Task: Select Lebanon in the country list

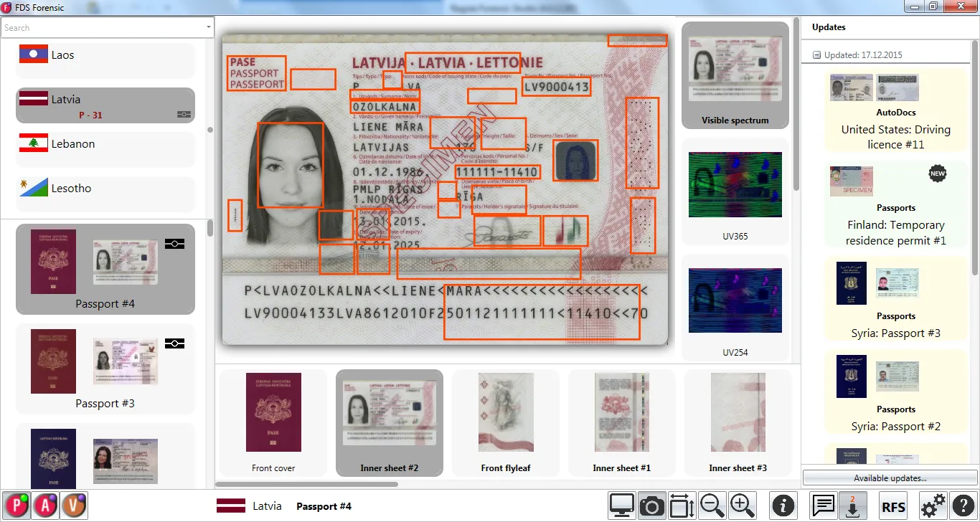Action: click(x=105, y=144)
